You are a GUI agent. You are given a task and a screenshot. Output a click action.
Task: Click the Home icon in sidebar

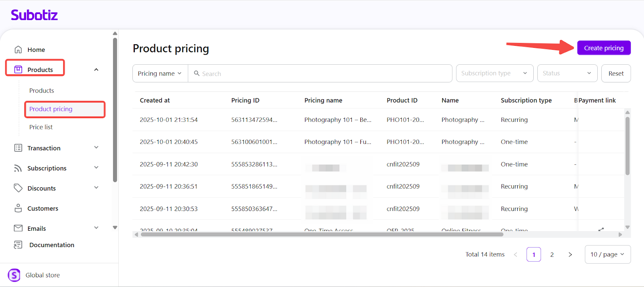[18, 49]
